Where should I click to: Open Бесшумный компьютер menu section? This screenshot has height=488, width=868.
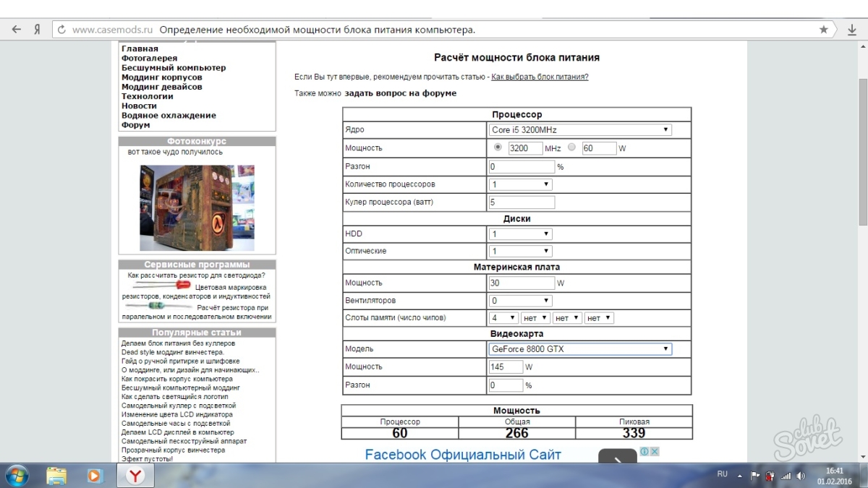tap(174, 68)
